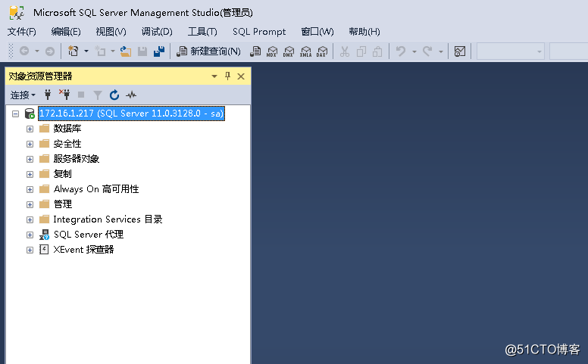Open the SQL Prompt menu

(259, 32)
